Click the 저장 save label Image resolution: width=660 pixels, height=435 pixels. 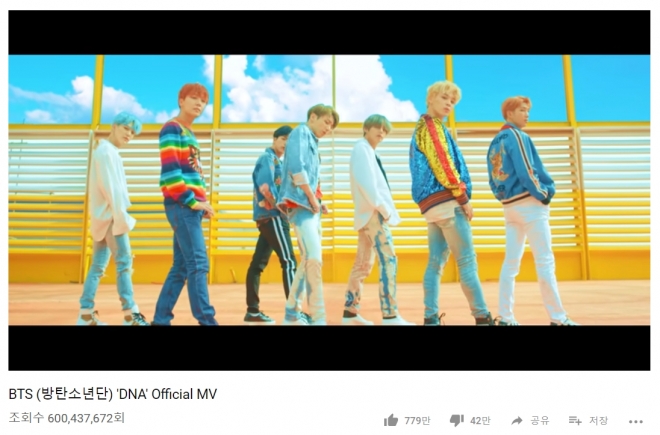click(598, 420)
